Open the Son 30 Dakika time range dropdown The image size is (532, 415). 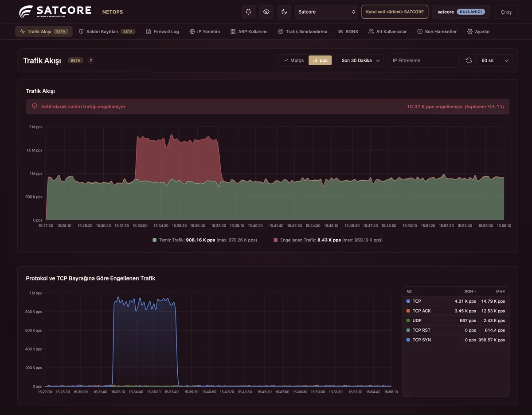(360, 60)
